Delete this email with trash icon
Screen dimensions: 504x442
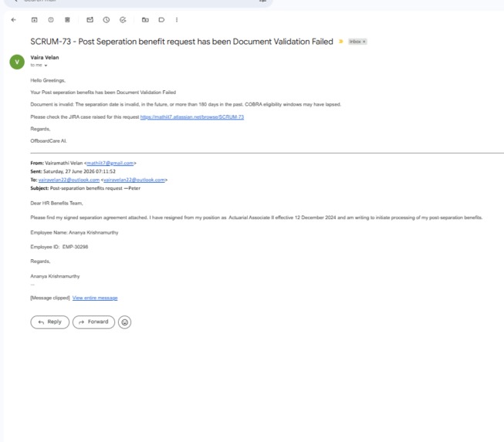pos(67,20)
